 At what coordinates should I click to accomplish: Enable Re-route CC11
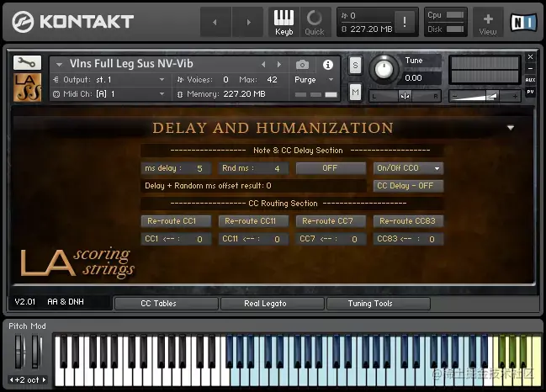coord(253,221)
